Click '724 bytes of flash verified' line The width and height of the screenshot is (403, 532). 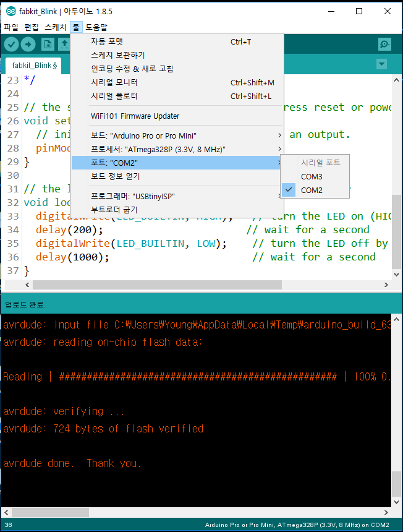point(103,429)
